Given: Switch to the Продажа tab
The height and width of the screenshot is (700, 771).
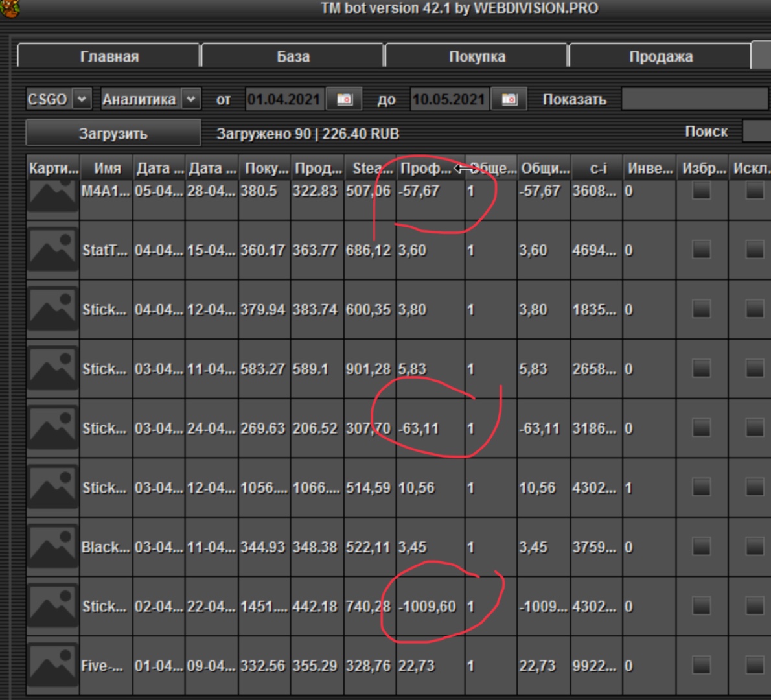Looking at the screenshot, I should tap(660, 56).
